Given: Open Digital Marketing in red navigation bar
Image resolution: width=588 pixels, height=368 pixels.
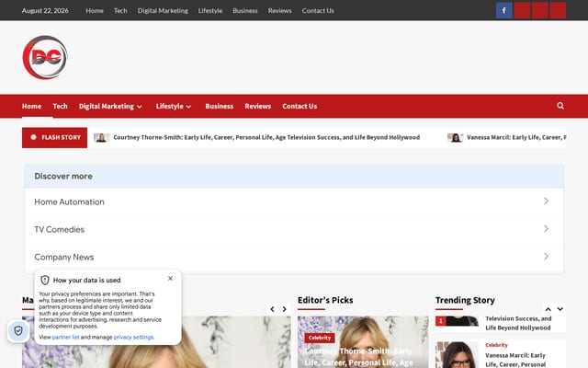Looking at the screenshot, I should (107, 107).
